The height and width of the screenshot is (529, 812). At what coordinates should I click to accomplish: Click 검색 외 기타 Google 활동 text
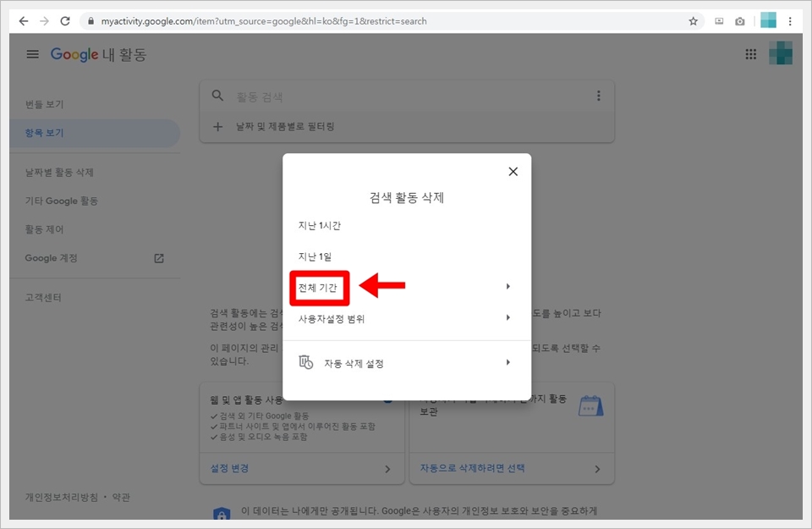point(264,416)
